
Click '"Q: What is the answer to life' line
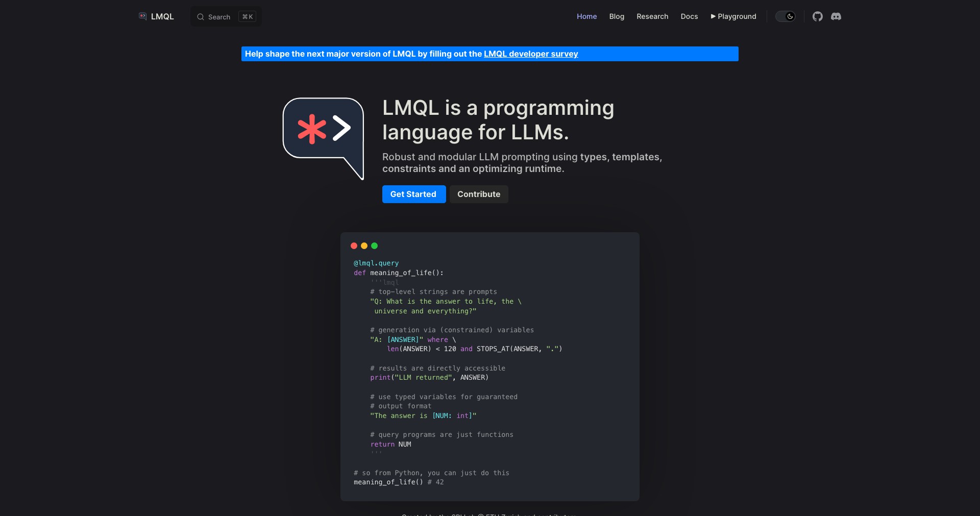pos(446,302)
